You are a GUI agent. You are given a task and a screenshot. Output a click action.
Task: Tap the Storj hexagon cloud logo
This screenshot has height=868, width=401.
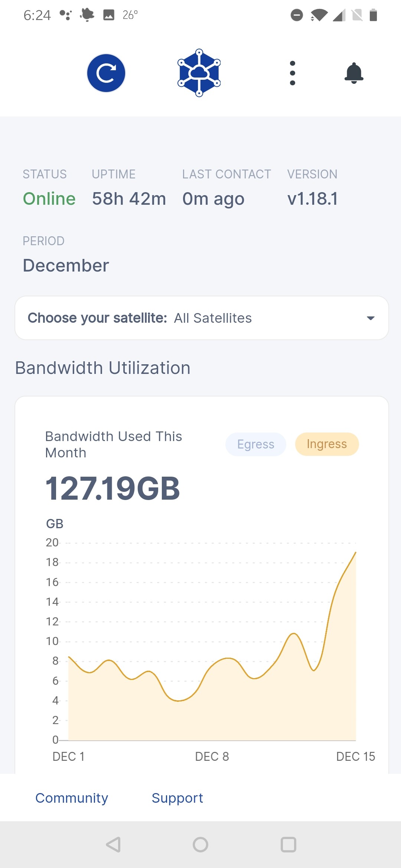(199, 73)
